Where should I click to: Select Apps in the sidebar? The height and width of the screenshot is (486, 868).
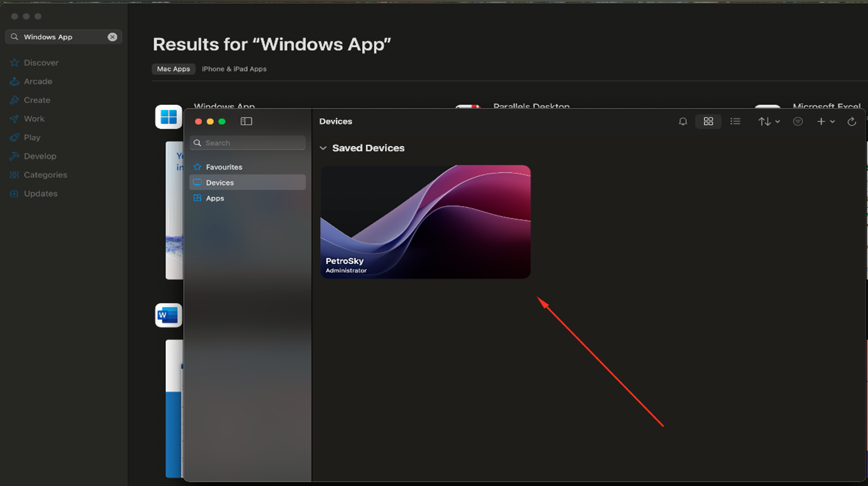[x=214, y=198]
